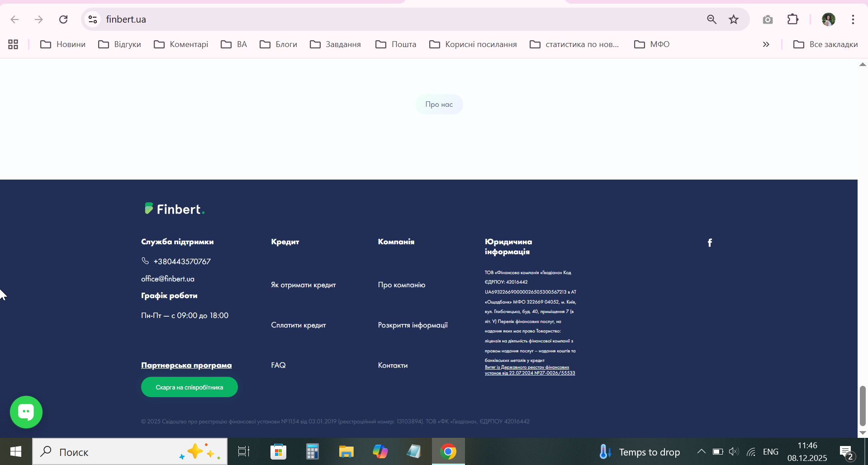The height and width of the screenshot is (465, 868).
Task: Open battery status in system tray
Action: point(718,451)
